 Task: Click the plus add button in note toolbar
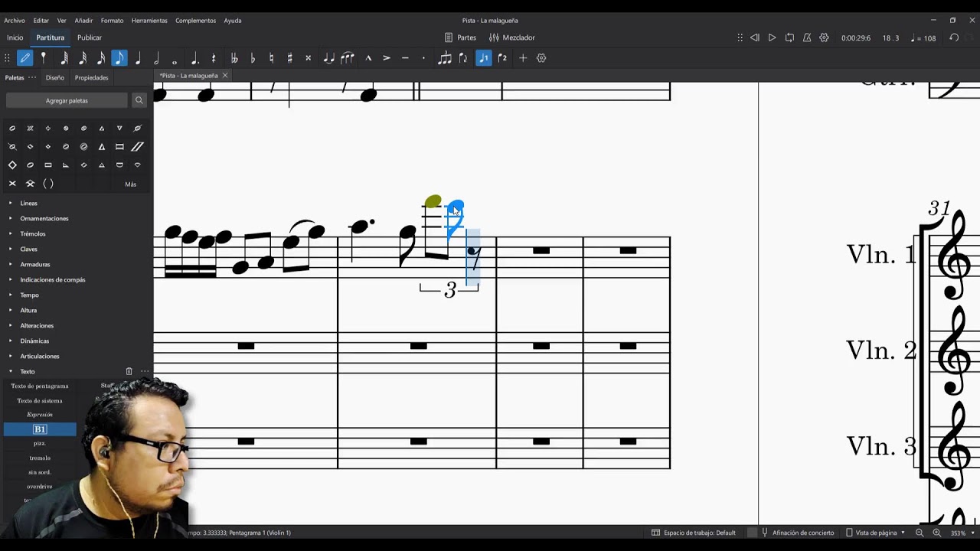(523, 58)
